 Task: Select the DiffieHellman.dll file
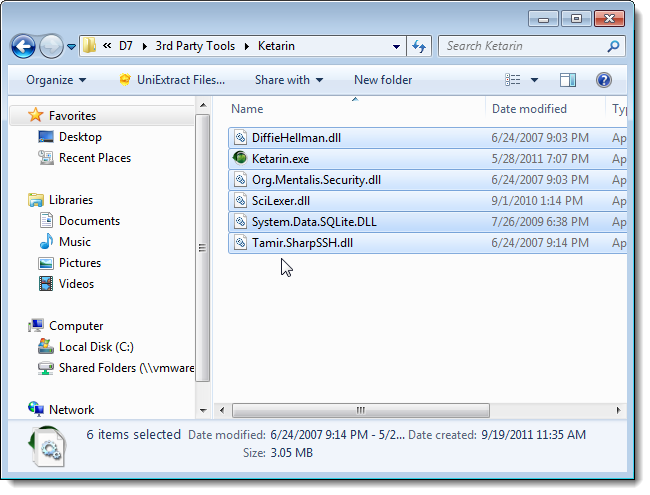[427, 138]
